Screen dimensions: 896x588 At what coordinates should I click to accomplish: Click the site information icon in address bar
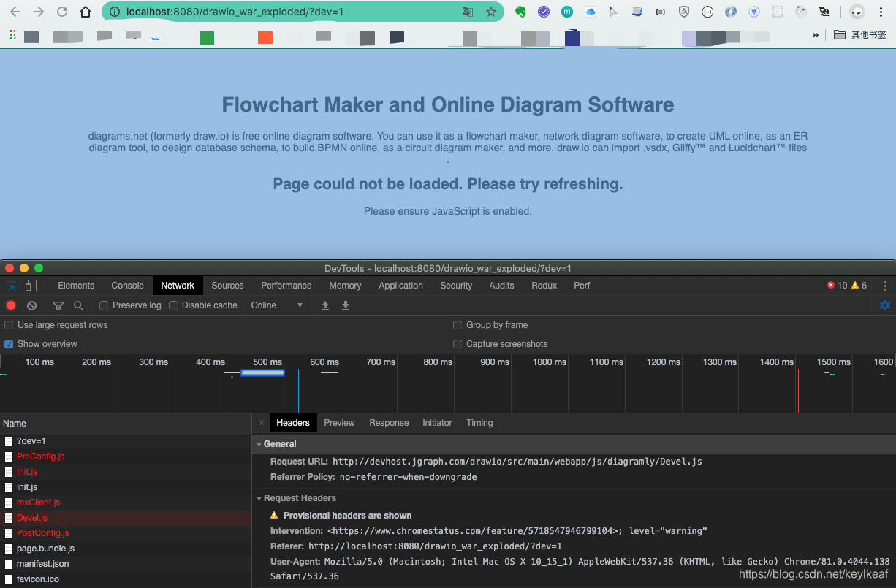(115, 12)
